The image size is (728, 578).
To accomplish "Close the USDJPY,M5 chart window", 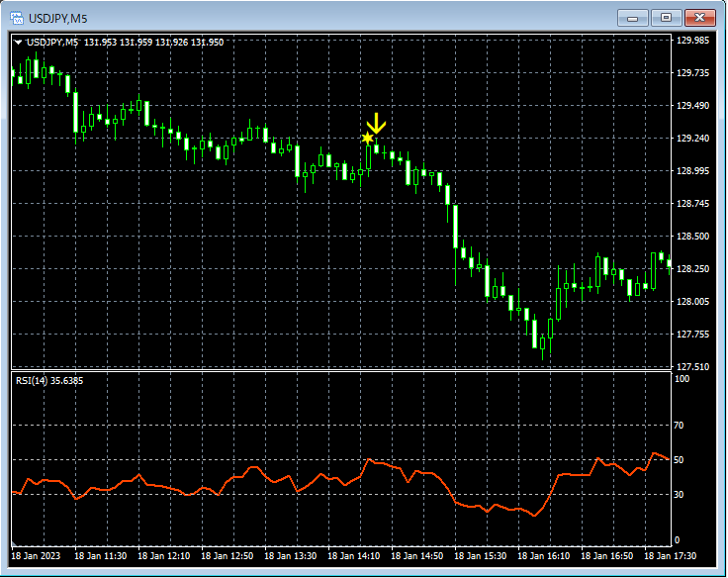I will (700, 18).
